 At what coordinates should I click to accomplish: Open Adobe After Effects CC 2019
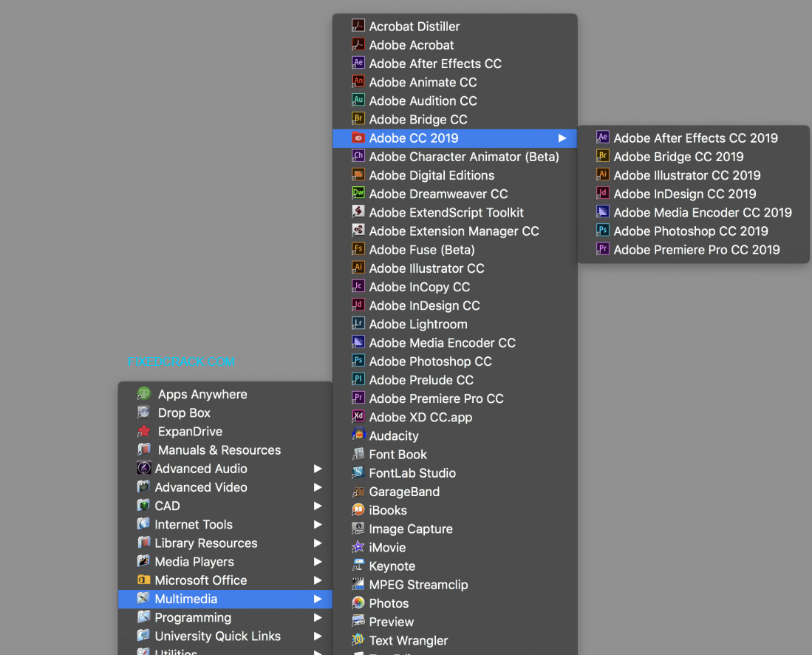tap(693, 138)
